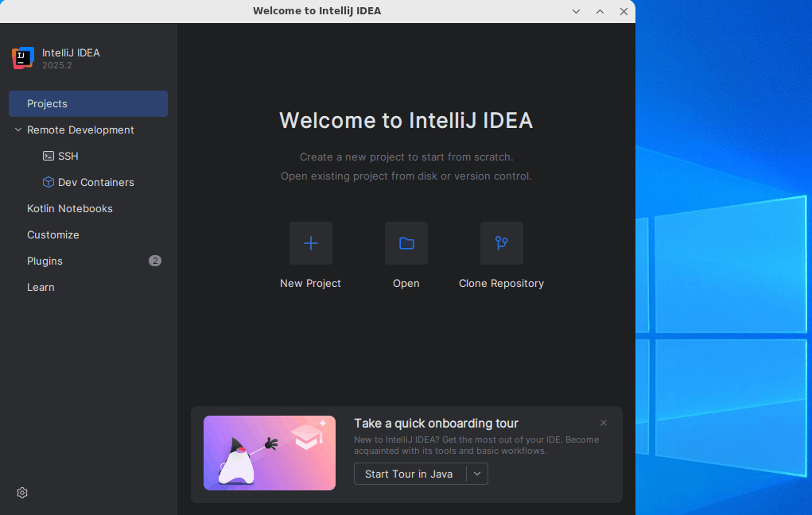Dismiss the onboarding tour banner
Viewport: 812px width, 515px height.
tap(604, 423)
